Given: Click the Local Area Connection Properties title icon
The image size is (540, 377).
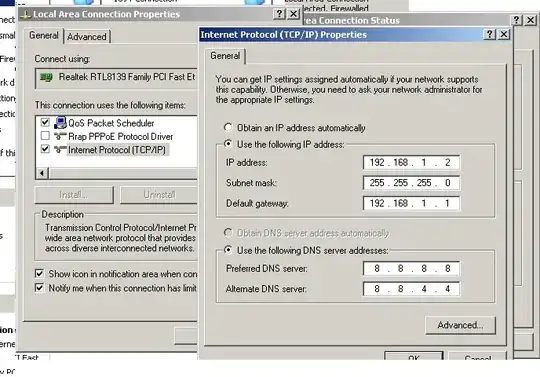Looking at the screenshot, I should (25, 14).
